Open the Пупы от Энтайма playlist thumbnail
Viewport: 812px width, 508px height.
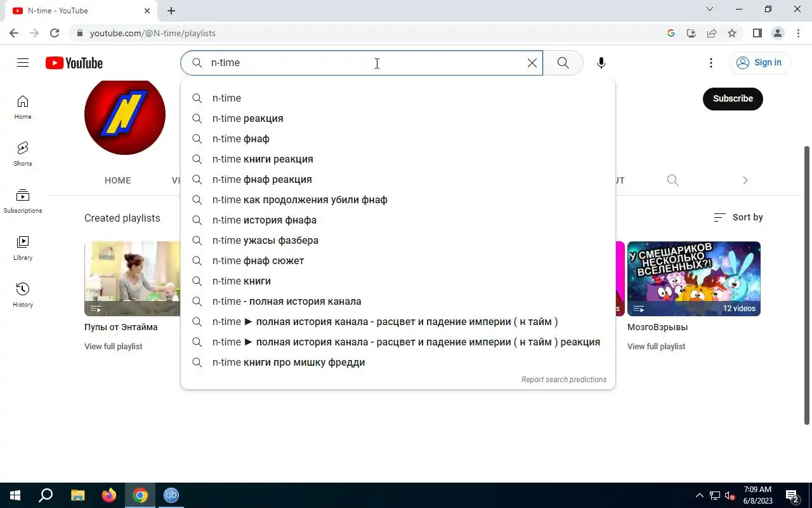133,279
